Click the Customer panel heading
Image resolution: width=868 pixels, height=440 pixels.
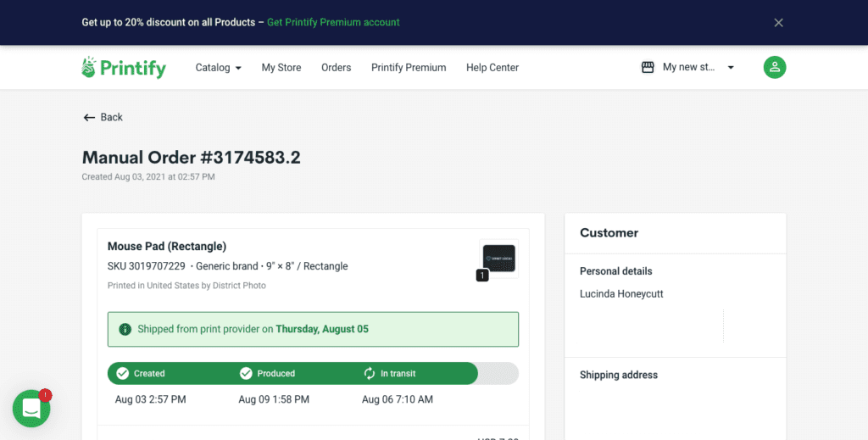[609, 233]
